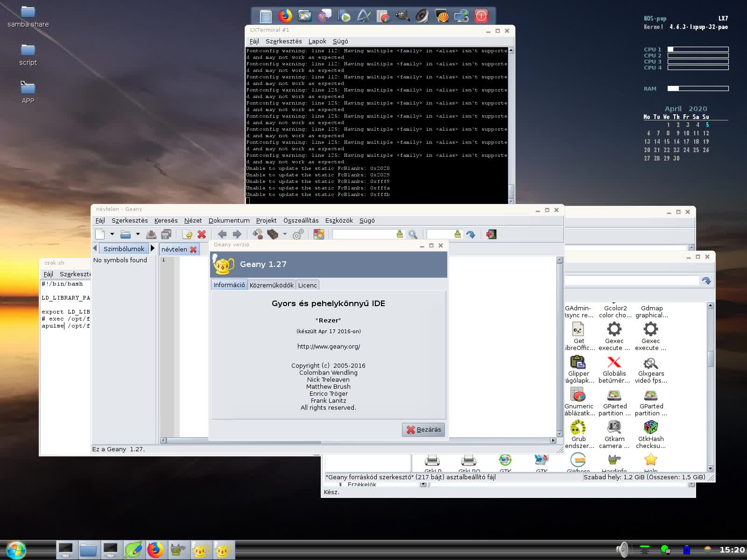Open the Keresés menu in Geany
Screen dimensions: 747x560
166,221
